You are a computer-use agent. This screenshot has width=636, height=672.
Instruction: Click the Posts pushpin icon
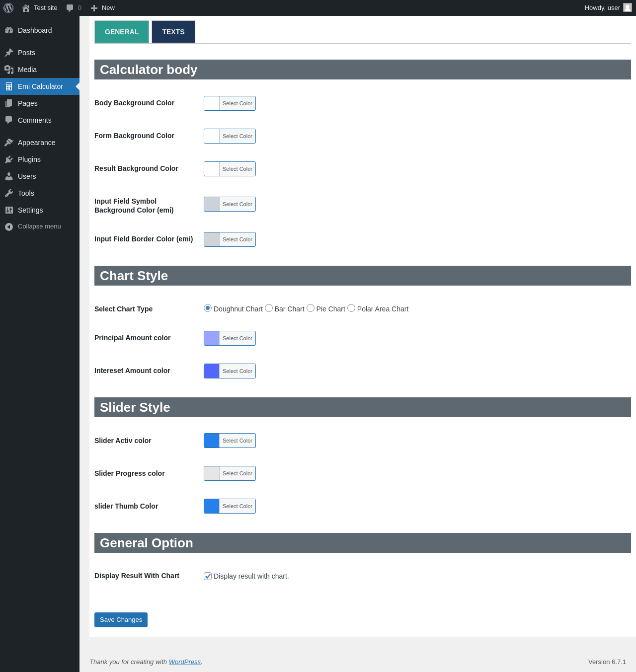tap(9, 53)
